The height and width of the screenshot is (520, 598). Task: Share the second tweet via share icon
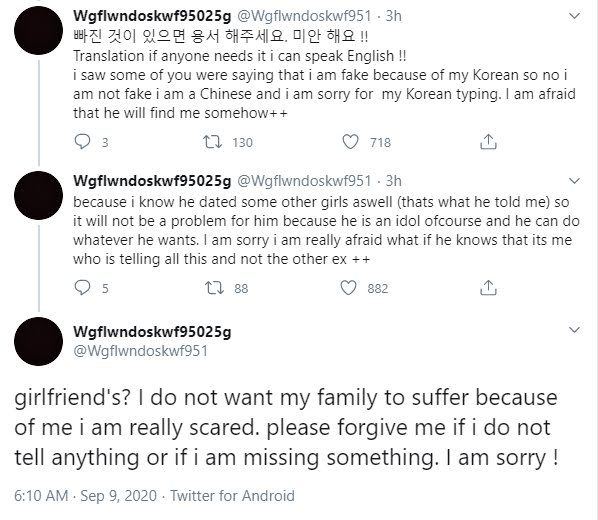[488, 288]
